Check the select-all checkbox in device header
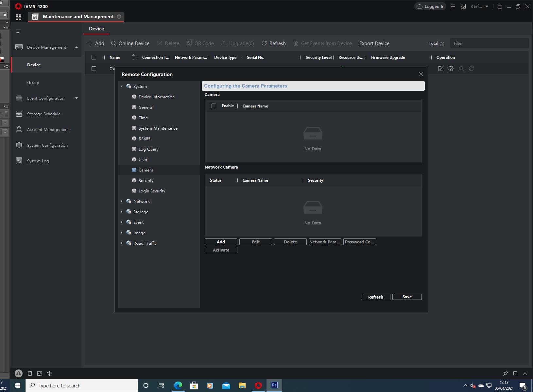The image size is (533, 392). click(94, 57)
